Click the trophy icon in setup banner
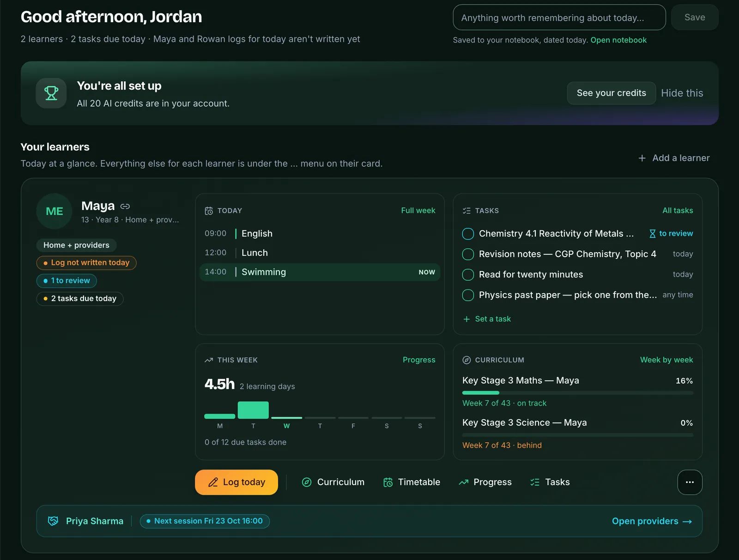Viewport: 739px width, 560px height. pos(51,93)
